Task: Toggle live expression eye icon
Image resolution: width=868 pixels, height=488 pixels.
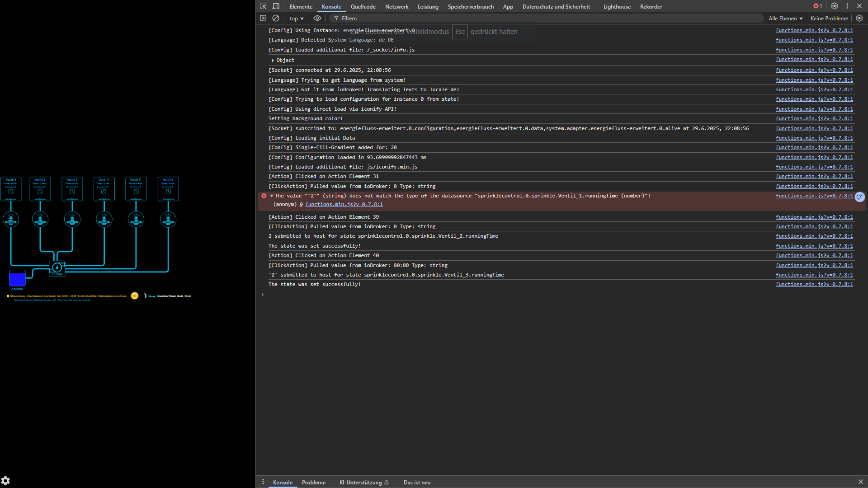Action: point(317,19)
